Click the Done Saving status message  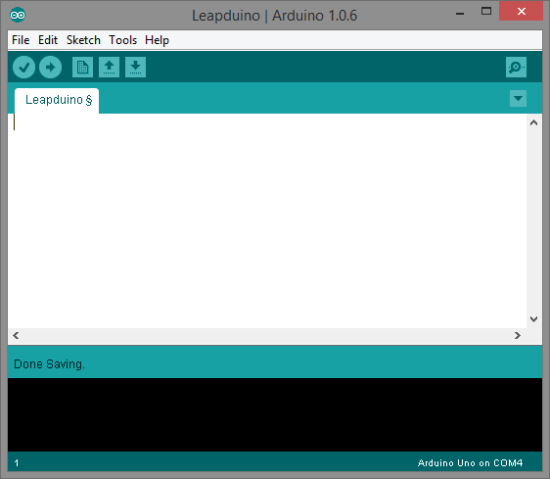coord(49,364)
